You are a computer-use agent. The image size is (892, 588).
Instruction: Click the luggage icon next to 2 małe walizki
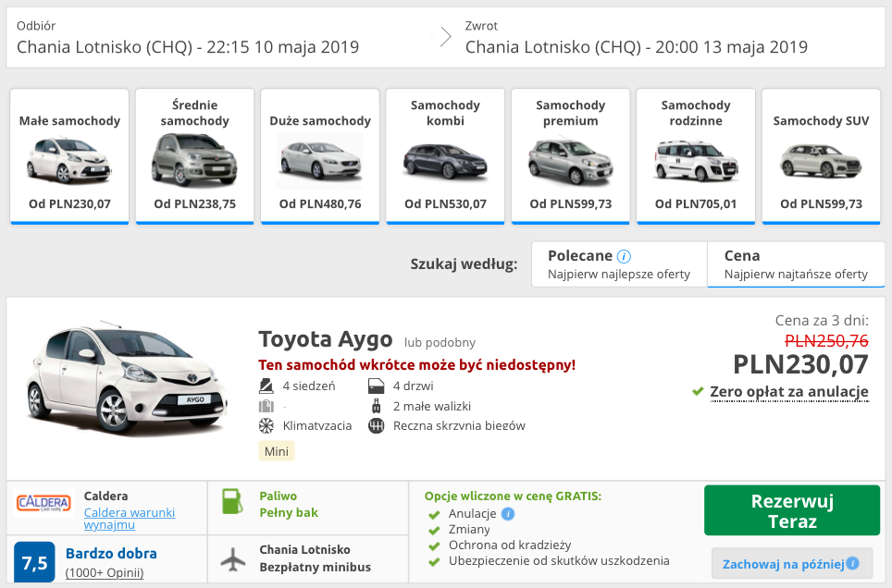point(375,406)
